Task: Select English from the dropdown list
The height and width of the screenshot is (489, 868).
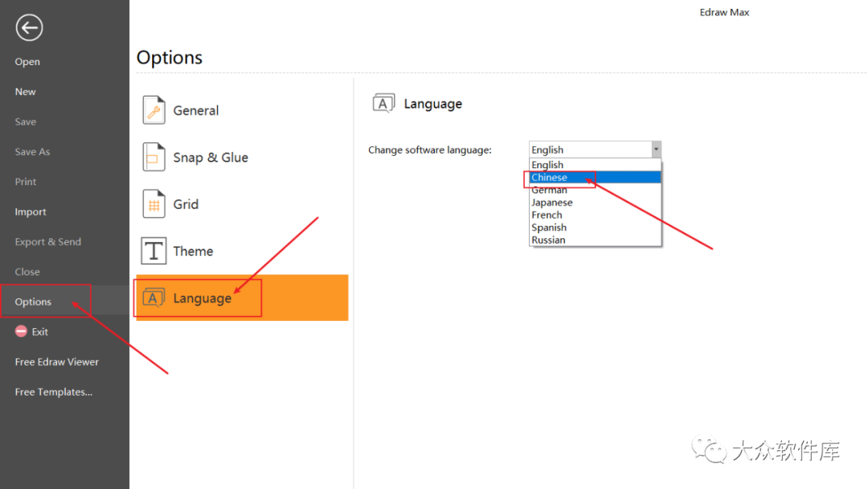Action: point(595,165)
